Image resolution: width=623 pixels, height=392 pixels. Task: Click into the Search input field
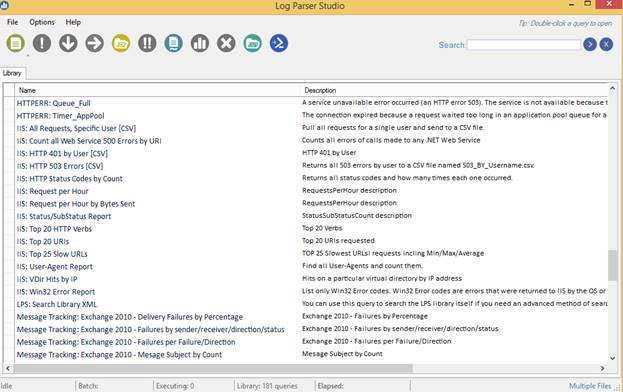(524, 45)
